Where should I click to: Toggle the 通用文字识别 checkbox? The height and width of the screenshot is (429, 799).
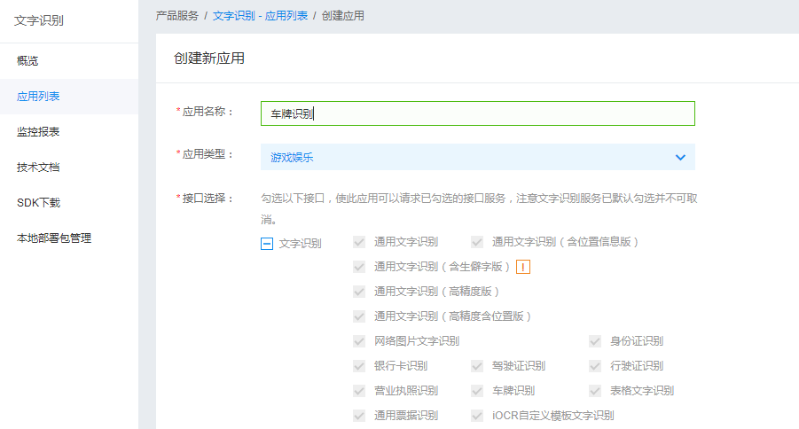(x=359, y=242)
